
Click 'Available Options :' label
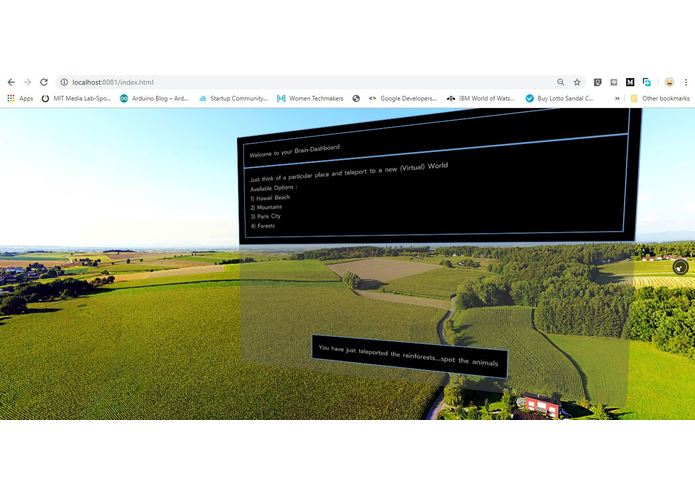tap(274, 188)
